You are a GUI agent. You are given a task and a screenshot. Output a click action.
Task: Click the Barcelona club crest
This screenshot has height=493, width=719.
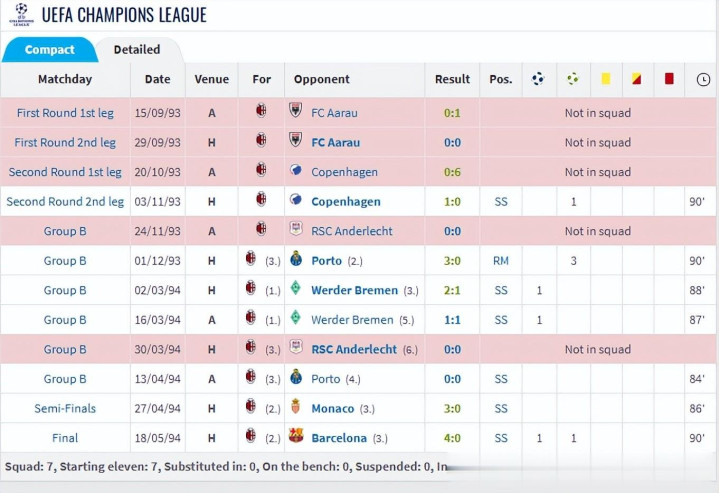296,435
